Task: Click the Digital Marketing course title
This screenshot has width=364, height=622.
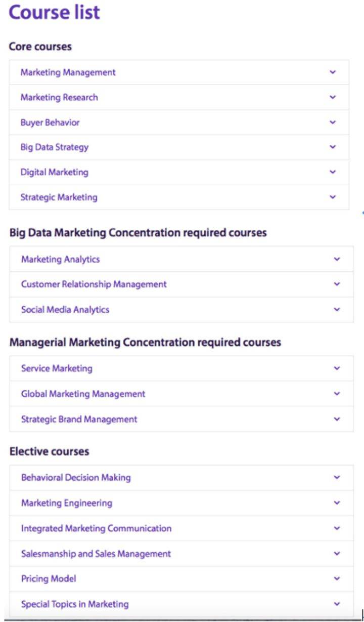Action: click(x=55, y=172)
